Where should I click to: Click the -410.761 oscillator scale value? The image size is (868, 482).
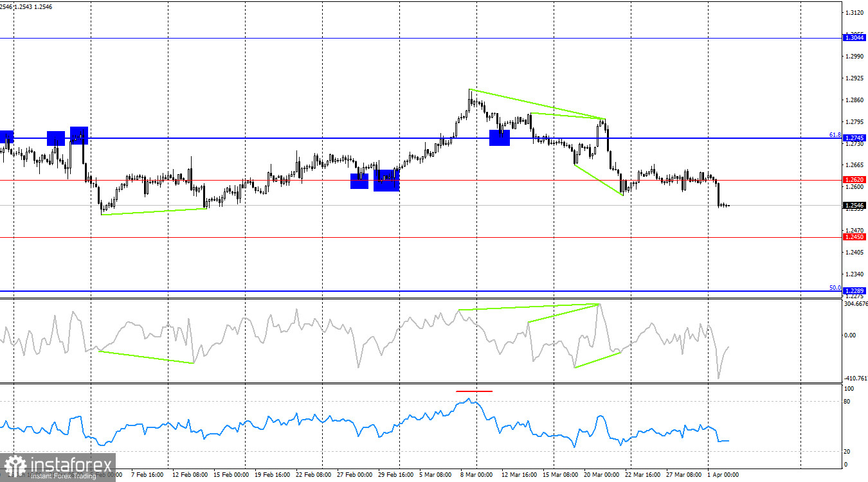(x=856, y=378)
